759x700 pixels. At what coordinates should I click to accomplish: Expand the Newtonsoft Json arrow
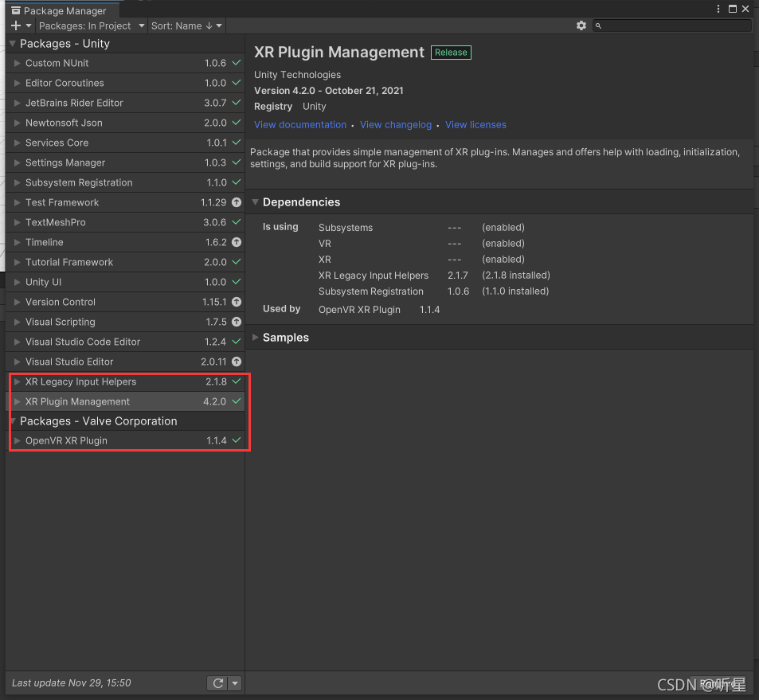[x=18, y=123]
